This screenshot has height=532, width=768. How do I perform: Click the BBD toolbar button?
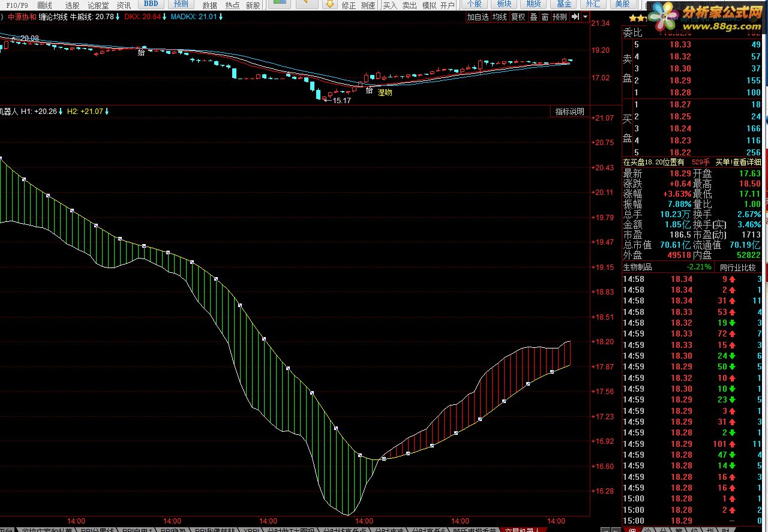coord(151,4)
